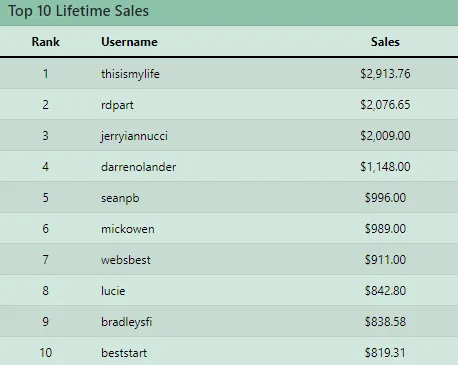The height and width of the screenshot is (365, 458).
Task: Open bradleysfi user entry
Action: tap(127, 322)
